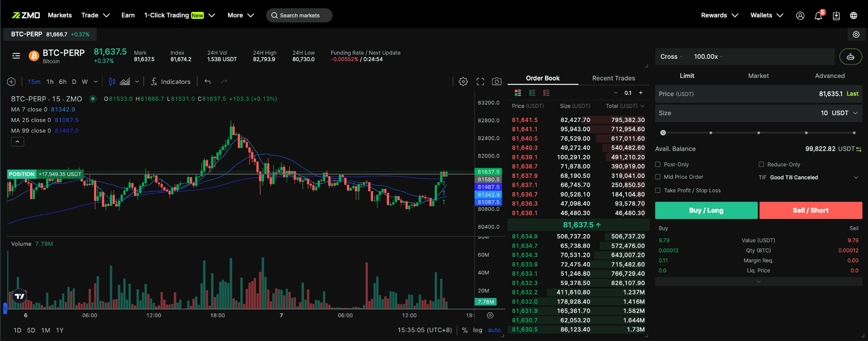868x341 pixels.
Task: Show both bids and asks order book view
Action: (x=518, y=93)
